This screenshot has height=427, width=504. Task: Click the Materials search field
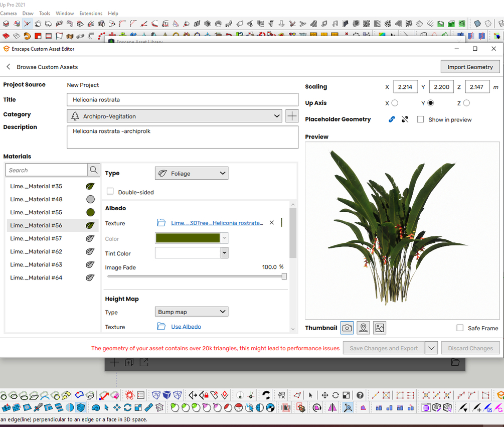pyautogui.click(x=46, y=170)
